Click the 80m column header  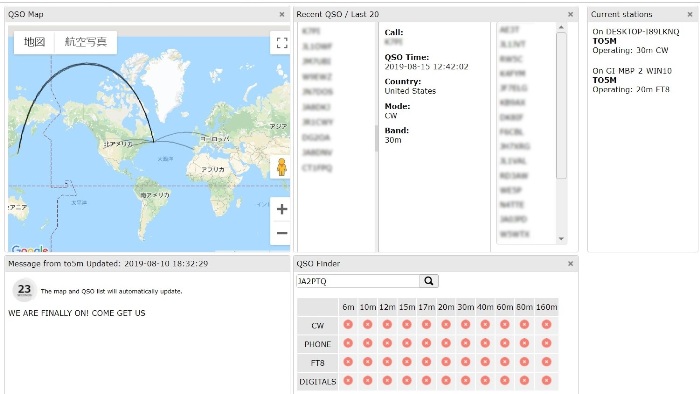pos(524,307)
